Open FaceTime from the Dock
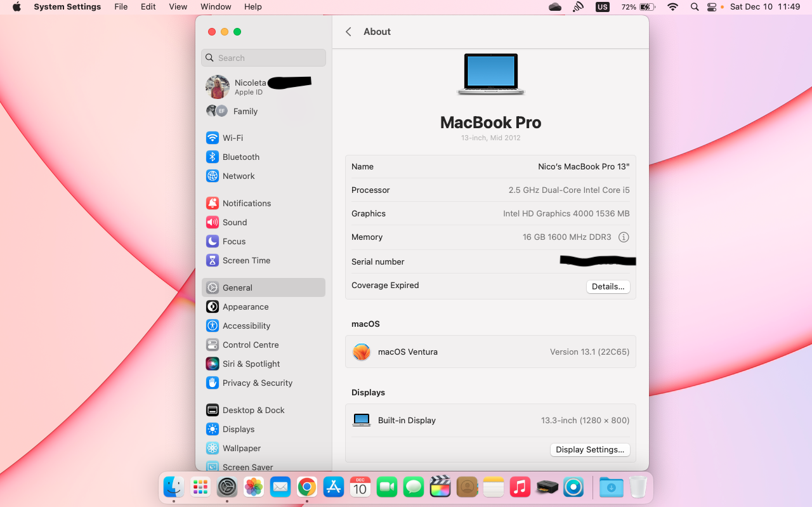This screenshot has height=507, width=812. [x=387, y=487]
